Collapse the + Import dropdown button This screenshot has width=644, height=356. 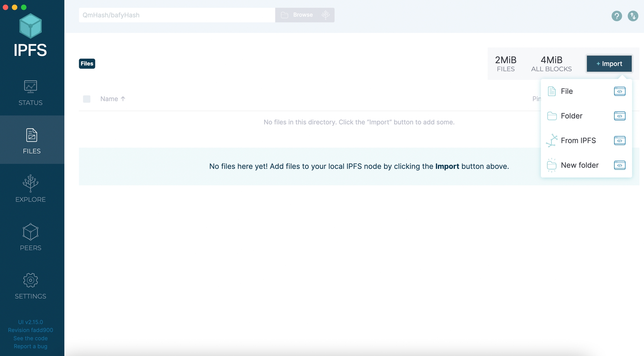tap(609, 64)
